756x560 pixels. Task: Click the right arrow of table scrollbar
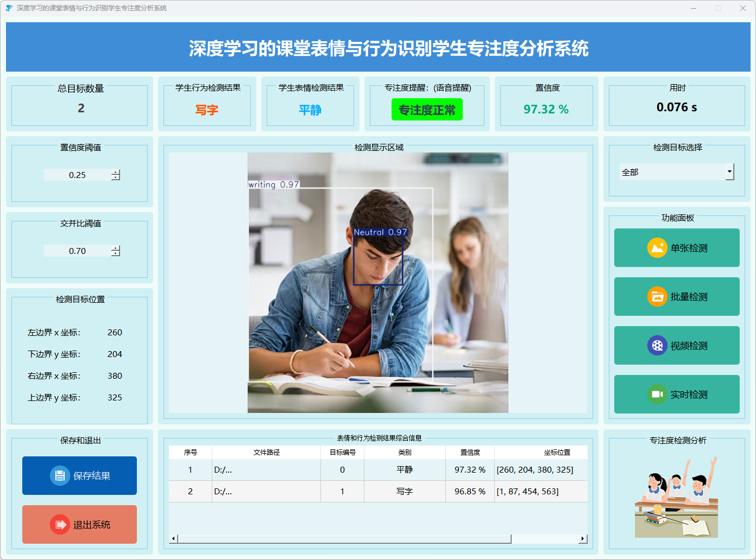[x=583, y=539]
